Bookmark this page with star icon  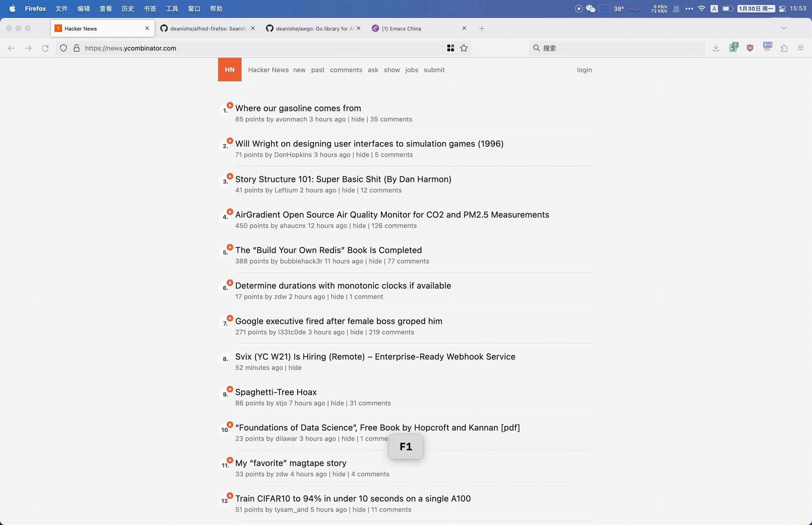click(x=464, y=48)
